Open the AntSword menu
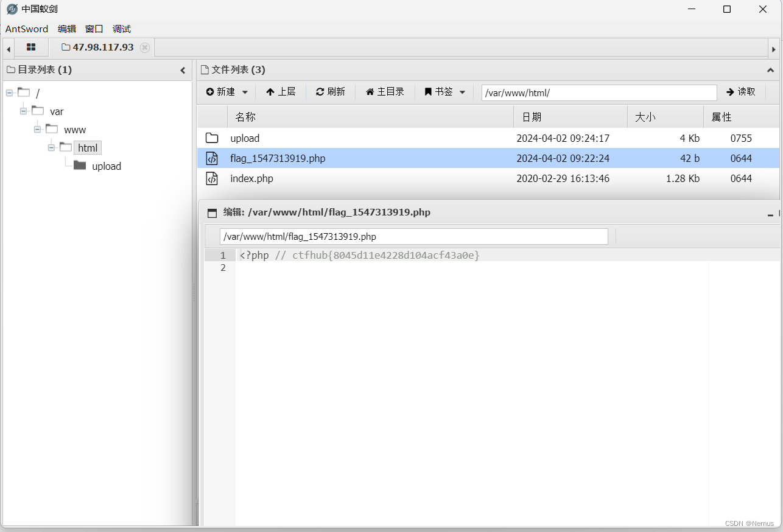This screenshot has width=783, height=532. pos(27,29)
